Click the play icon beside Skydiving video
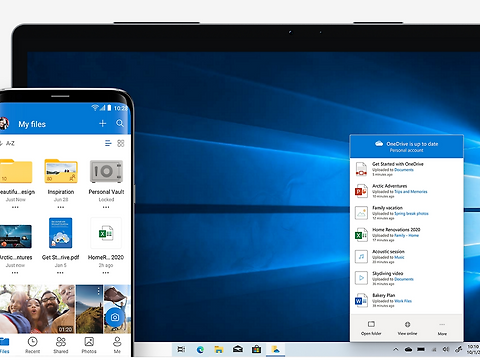Viewport: 480px width, 360px height. point(361,278)
